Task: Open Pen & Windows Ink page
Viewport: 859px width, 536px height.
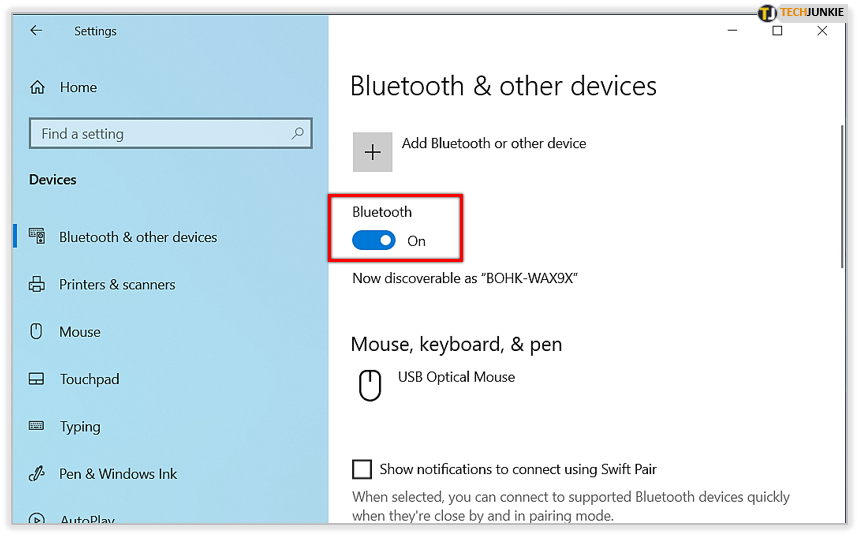Action: [118, 474]
